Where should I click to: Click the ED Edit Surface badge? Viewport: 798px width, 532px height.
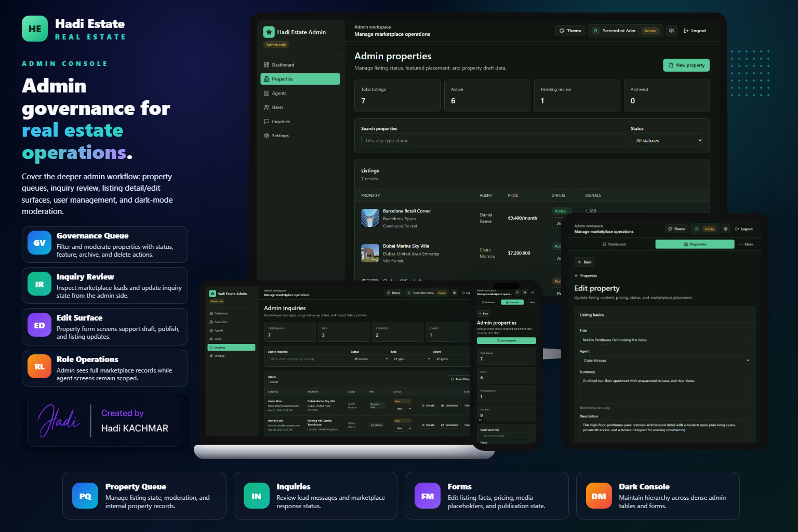pos(39,325)
